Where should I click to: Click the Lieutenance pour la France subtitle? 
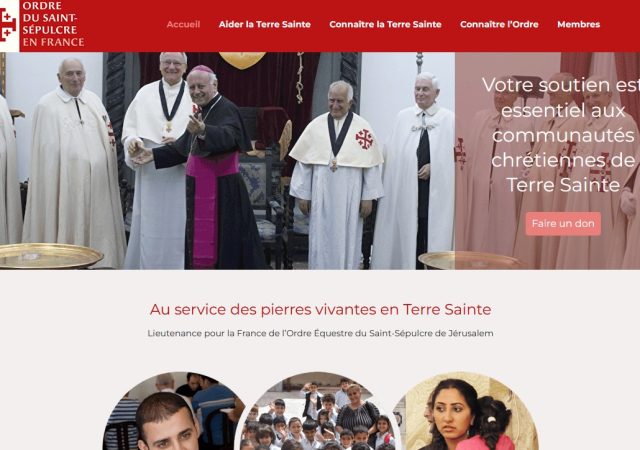point(320,333)
